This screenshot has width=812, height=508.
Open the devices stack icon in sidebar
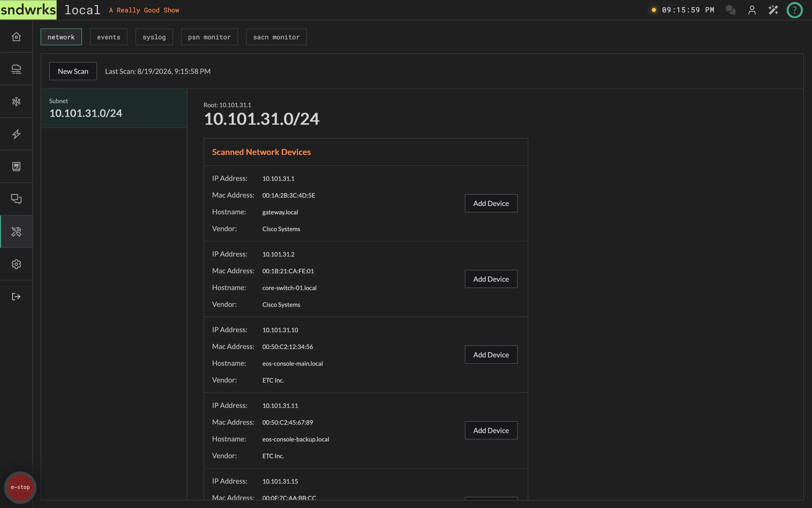16,69
